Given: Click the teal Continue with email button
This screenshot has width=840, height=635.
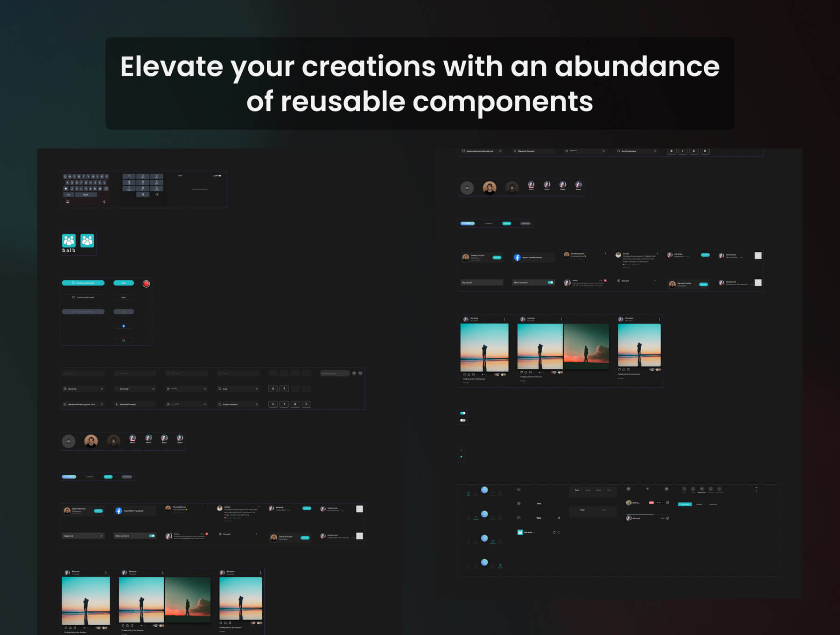Looking at the screenshot, I should point(83,283).
